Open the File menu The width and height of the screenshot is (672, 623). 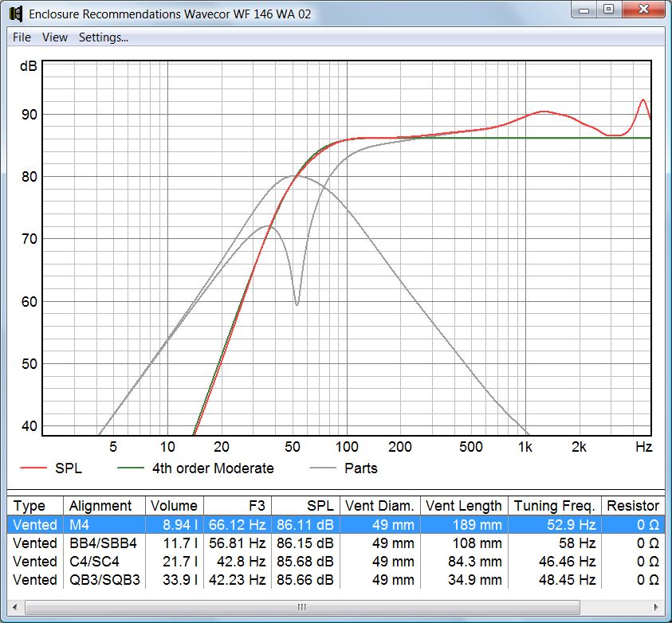coord(21,37)
